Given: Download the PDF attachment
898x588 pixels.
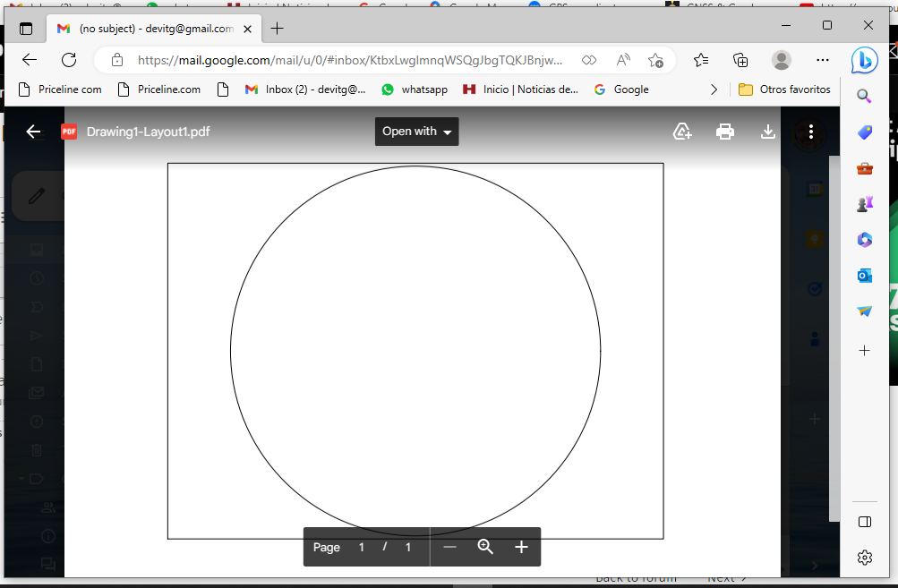Looking at the screenshot, I should click(x=767, y=131).
